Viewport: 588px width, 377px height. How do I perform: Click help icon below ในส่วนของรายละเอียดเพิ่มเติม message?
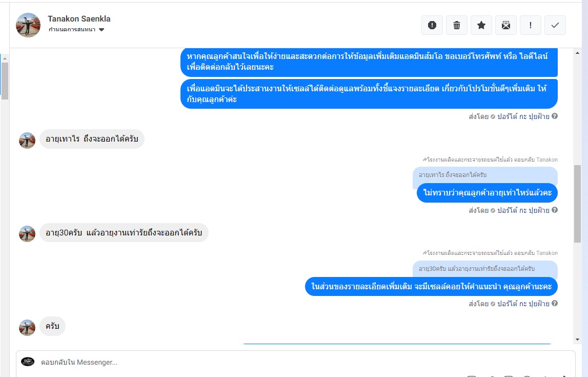[555, 303]
